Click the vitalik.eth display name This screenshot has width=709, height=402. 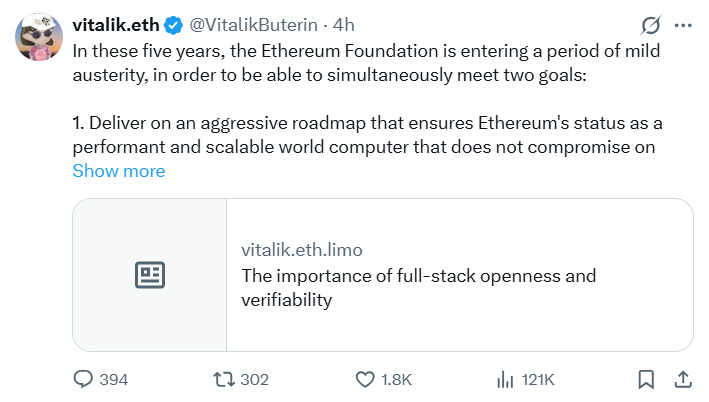115,24
